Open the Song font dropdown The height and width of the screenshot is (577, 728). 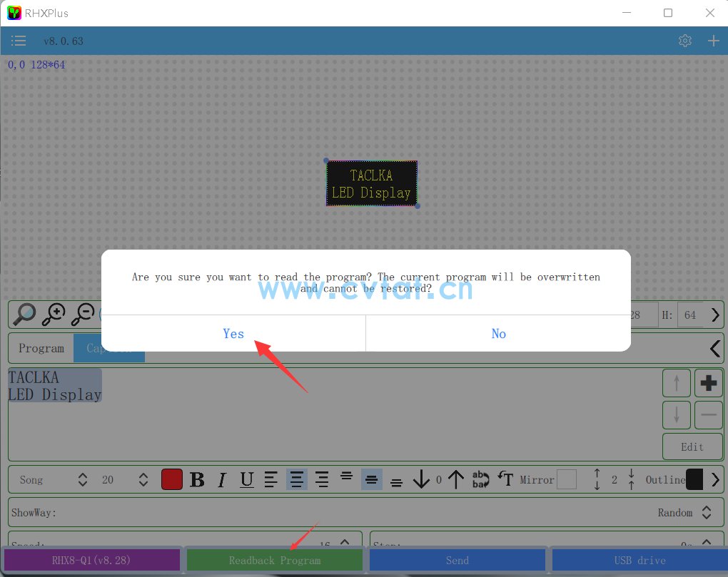click(82, 479)
